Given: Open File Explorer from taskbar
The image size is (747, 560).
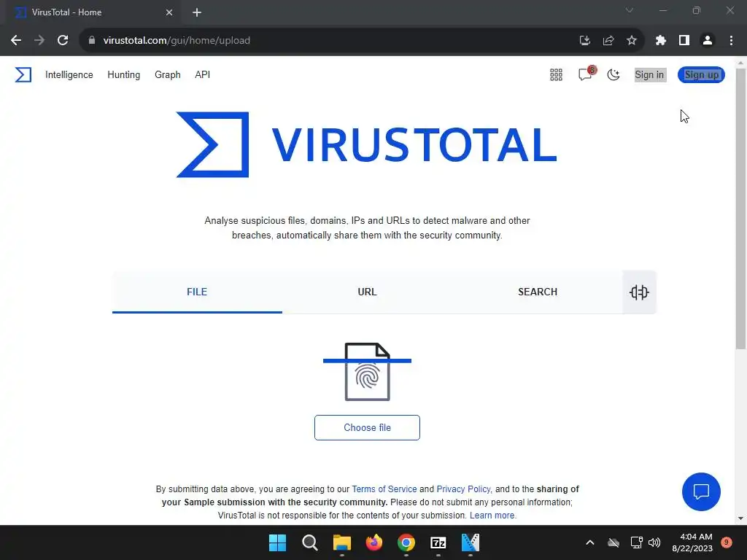Looking at the screenshot, I should point(342,542).
